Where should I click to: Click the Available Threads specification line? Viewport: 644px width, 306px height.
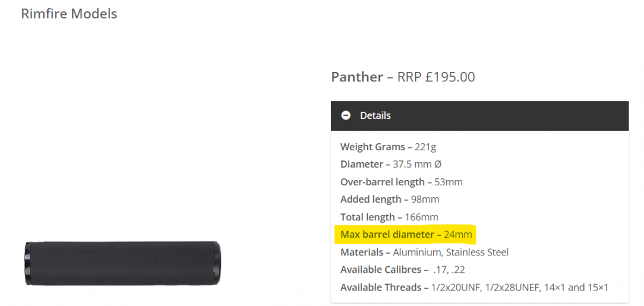pos(474,287)
